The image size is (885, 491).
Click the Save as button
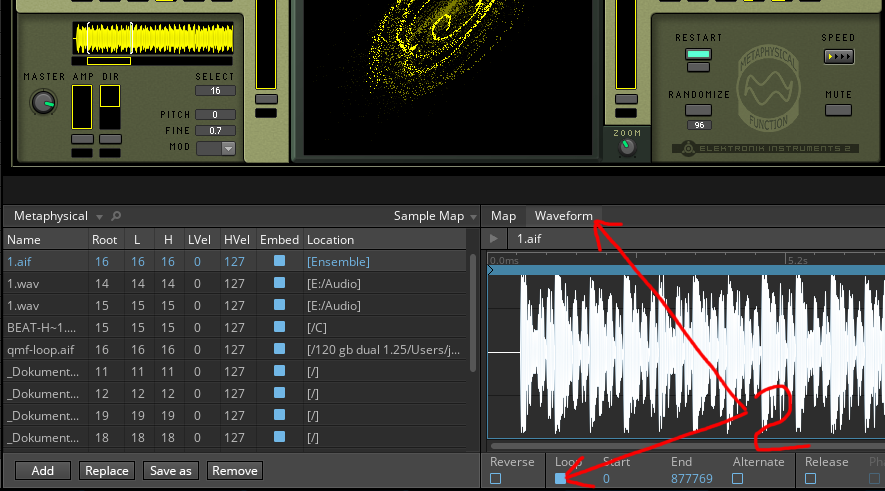point(171,471)
